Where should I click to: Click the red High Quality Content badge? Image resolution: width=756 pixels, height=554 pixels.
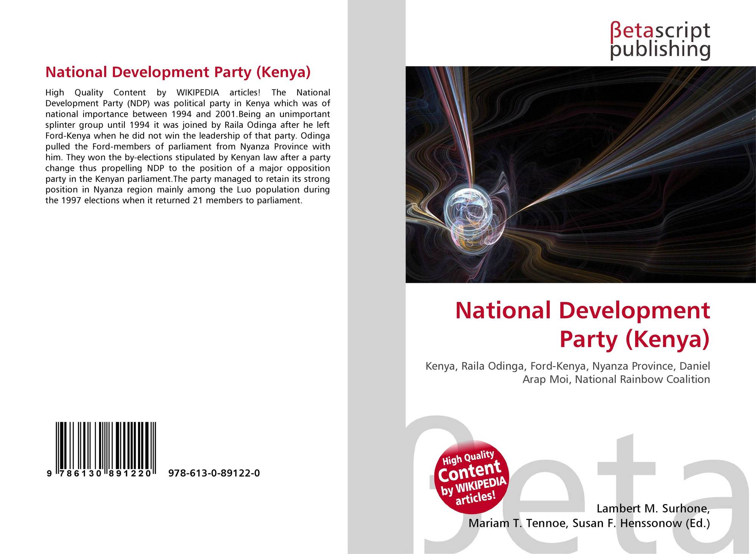pyautogui.click(x=472, y=477)
